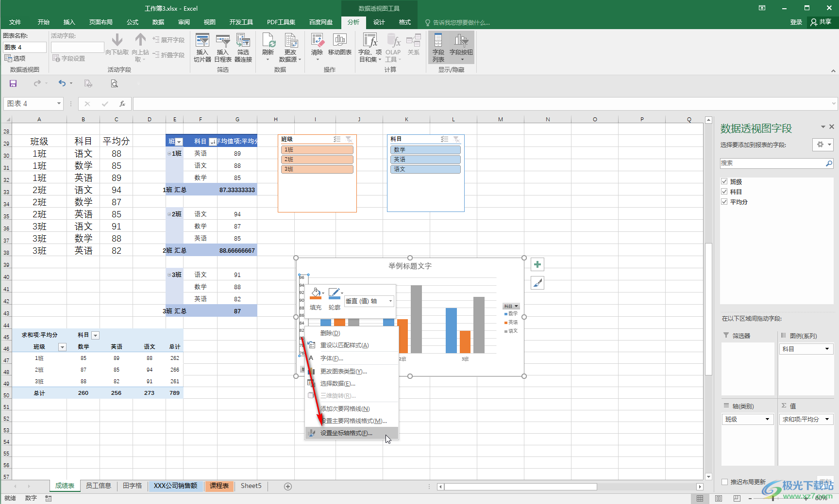Choose 删除 in context menu
The width and height of the screenshot is (839, 504).
coord(352,333)
